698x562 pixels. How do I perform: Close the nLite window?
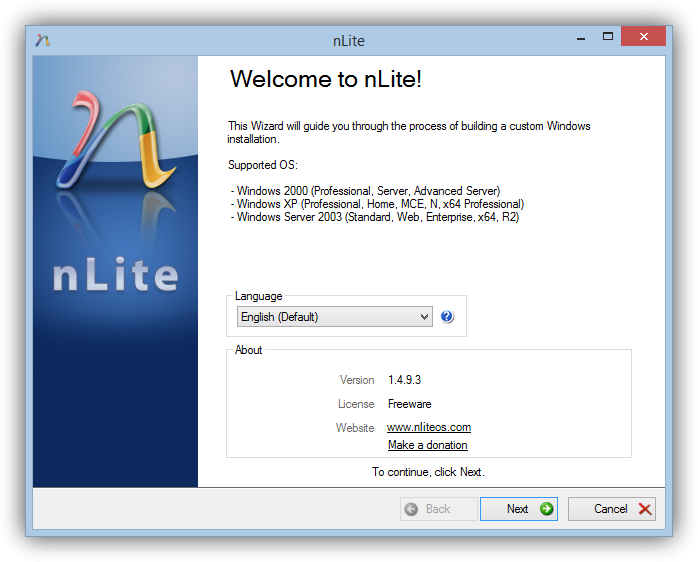(643, 37)
